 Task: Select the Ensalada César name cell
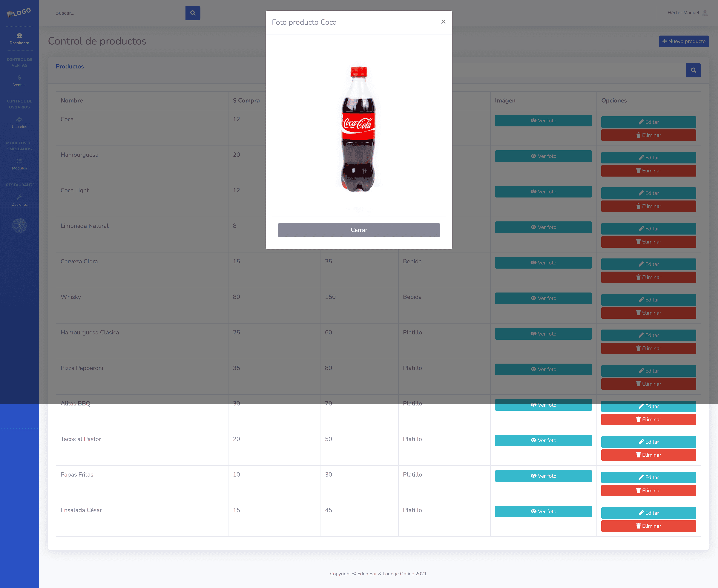[x=142, y=519]
